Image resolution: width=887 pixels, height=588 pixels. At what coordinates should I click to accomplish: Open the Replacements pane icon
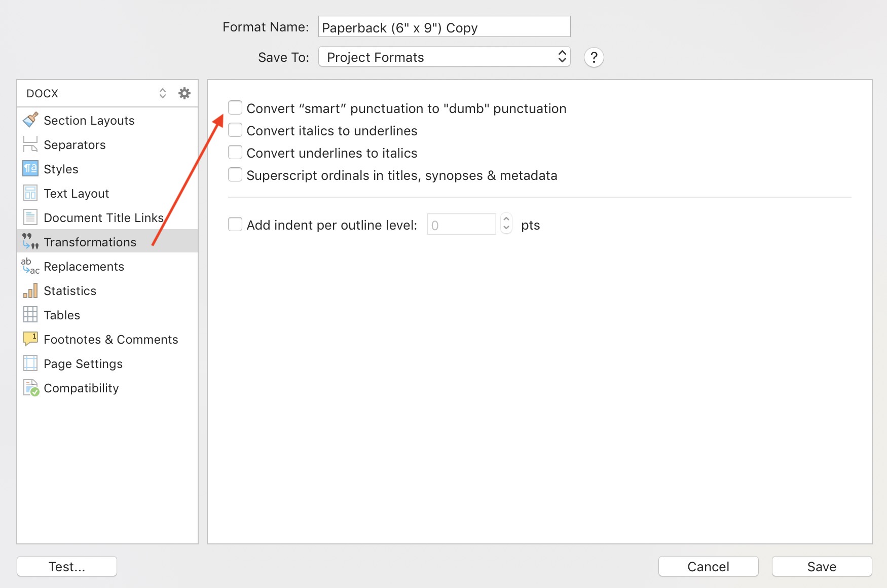(x=30, y=266)
